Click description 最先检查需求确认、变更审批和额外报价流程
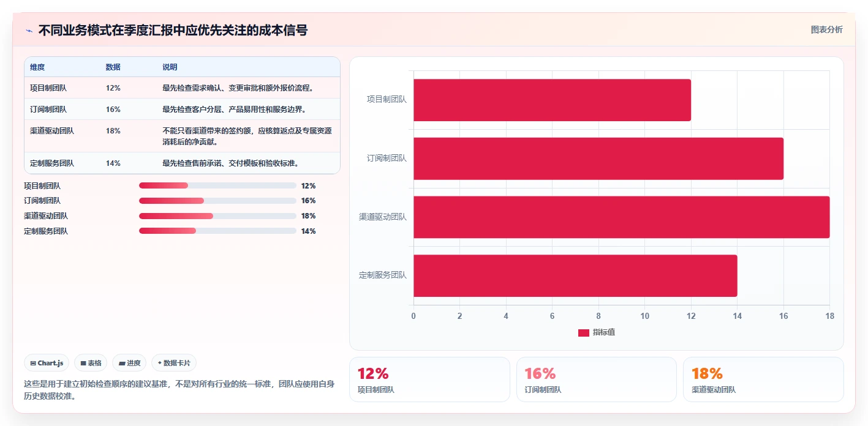Image resolution: width=868 pixels, height=426 pixels. pos(238,88)
